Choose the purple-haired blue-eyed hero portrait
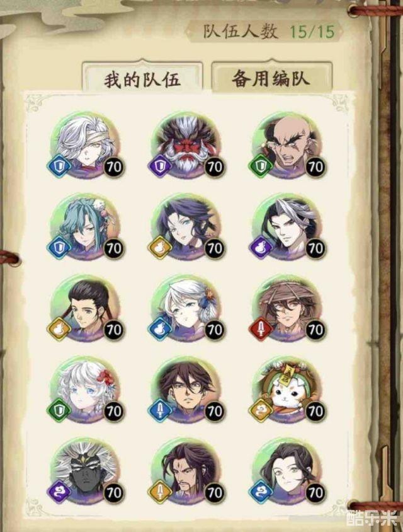Viewport: 403px width, 532px height. coord(187,227)
